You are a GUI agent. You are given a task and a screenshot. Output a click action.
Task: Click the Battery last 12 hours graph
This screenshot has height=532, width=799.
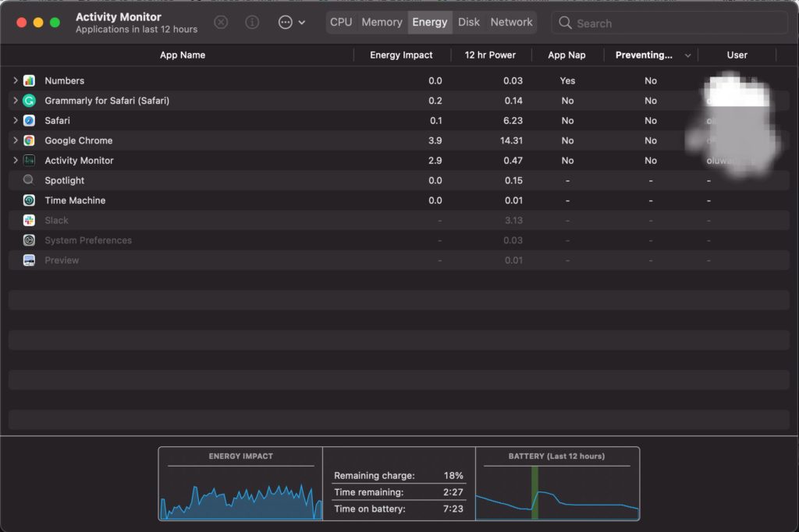[557, 493]
